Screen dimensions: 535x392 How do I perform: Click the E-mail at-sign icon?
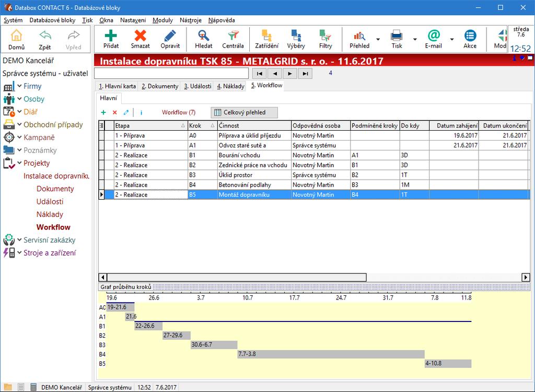click(433, 36)
